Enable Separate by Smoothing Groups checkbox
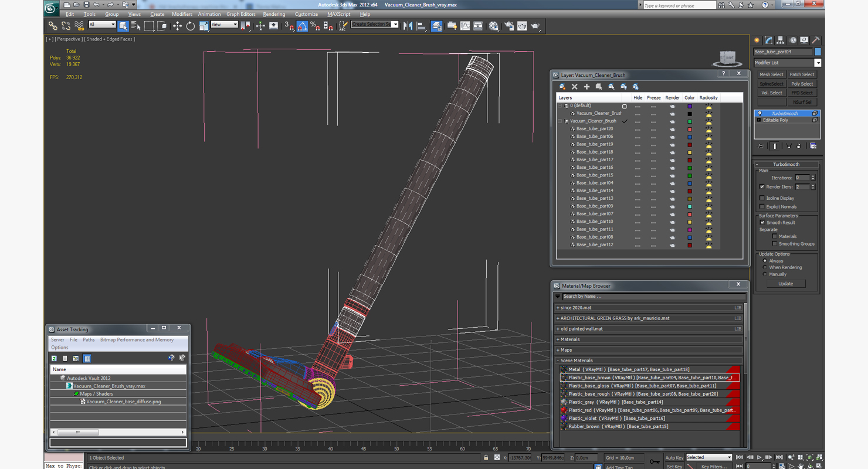This screenshot has height=469, width=868. pyautogui.click(x=774, y=244)
